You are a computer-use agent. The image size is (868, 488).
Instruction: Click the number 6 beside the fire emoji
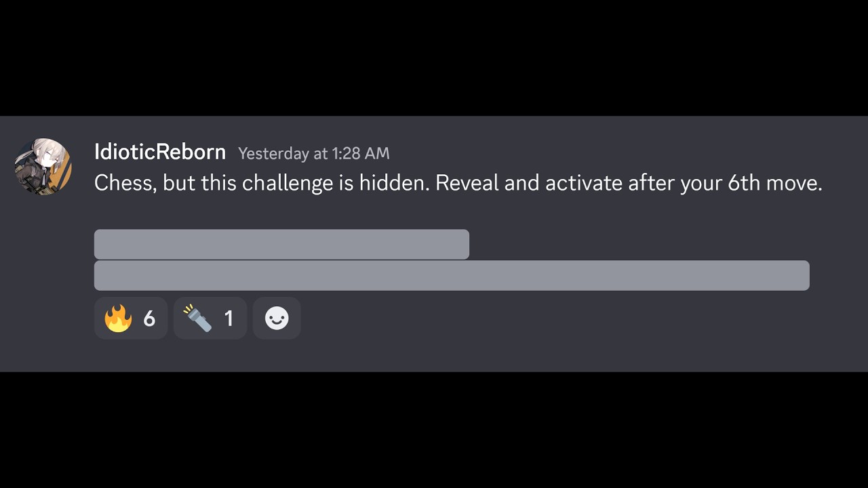click(149, 318)
